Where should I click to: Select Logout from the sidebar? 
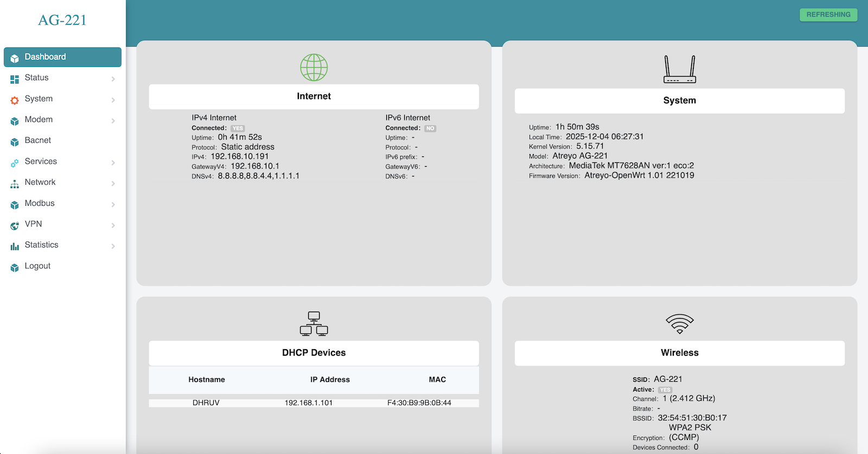(x=37, y=266)
